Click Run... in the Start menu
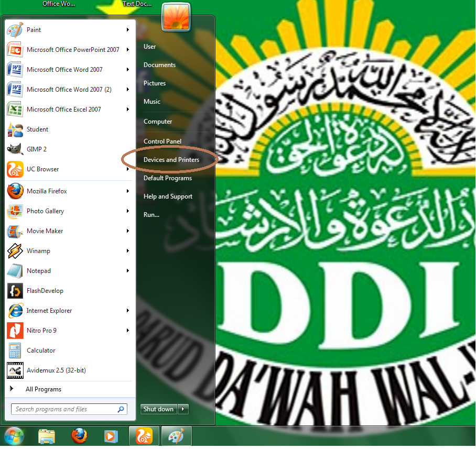 coord(151,215)
